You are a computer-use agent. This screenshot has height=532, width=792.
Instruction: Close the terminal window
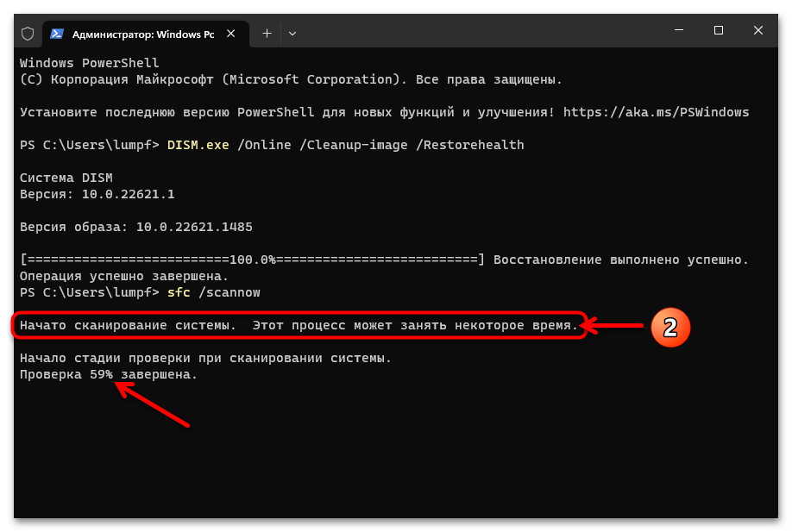(x=758, y=30)
